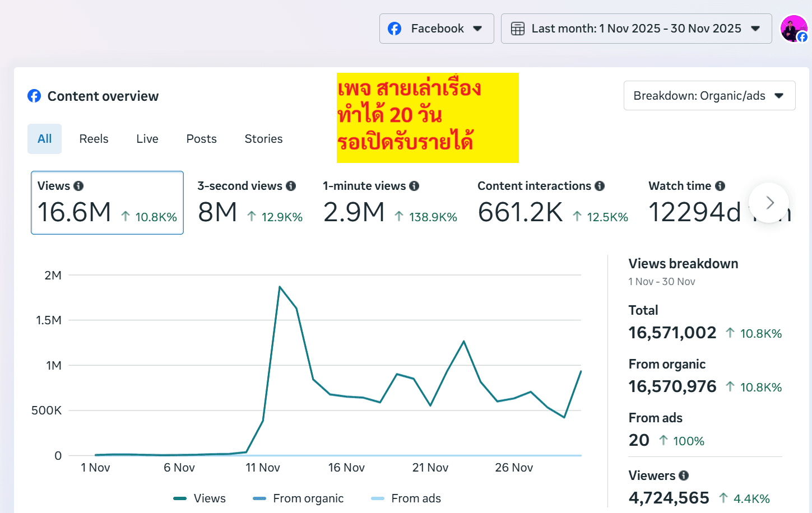812x513 pixels.
Task: Click the info icon next to Views
Action: click(x=78, y=186)
